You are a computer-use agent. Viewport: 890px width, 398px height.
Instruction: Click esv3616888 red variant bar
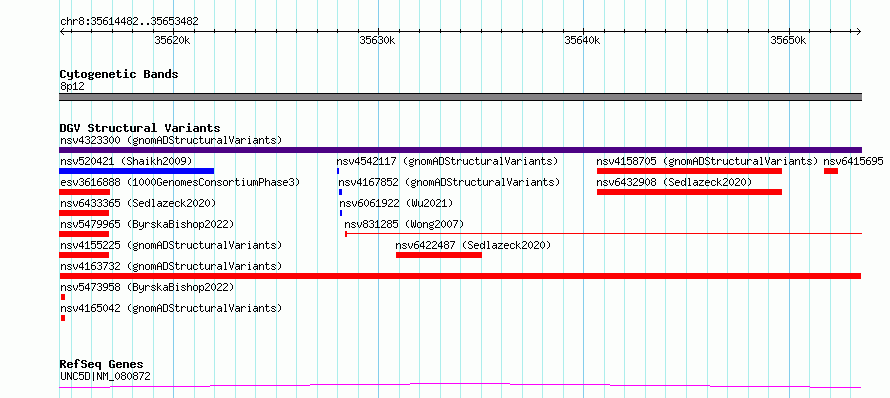pos(85,192)
